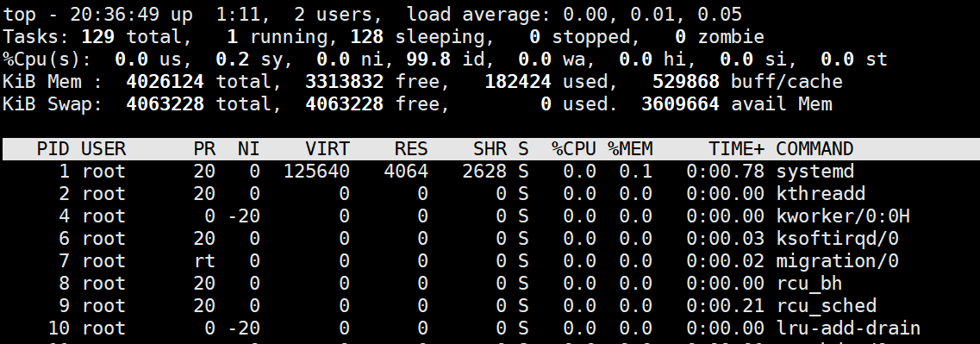This screenshot has height=344, width=980.
Task: Select the SHR value 2628
Action: (x=484, y=172)
